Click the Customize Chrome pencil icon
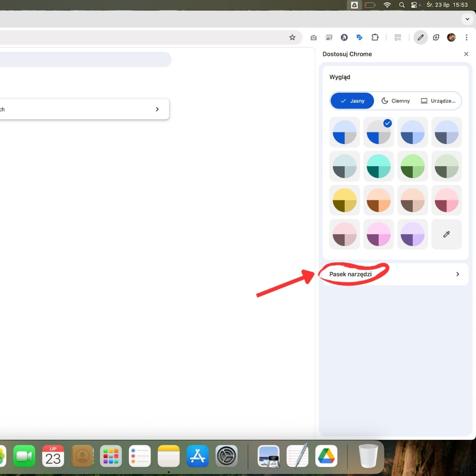The image size is (476, 476). 420,38
